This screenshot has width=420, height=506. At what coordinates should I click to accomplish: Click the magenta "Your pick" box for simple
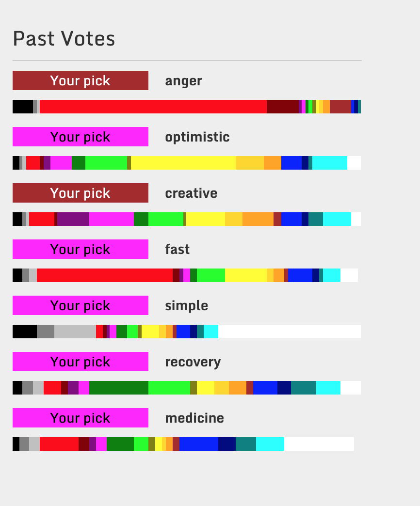point(81,305)
